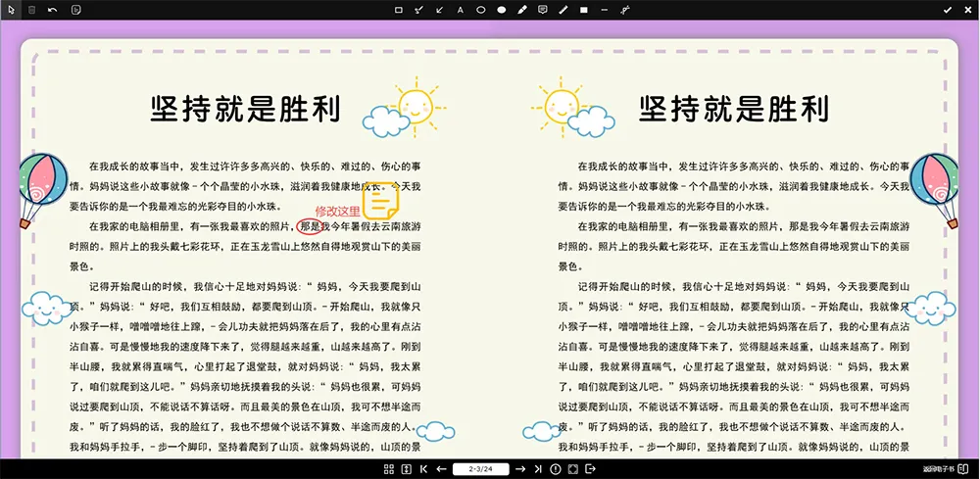Select the checkmark brush tool
Viewport: 980px width, 479px height.
419,10
